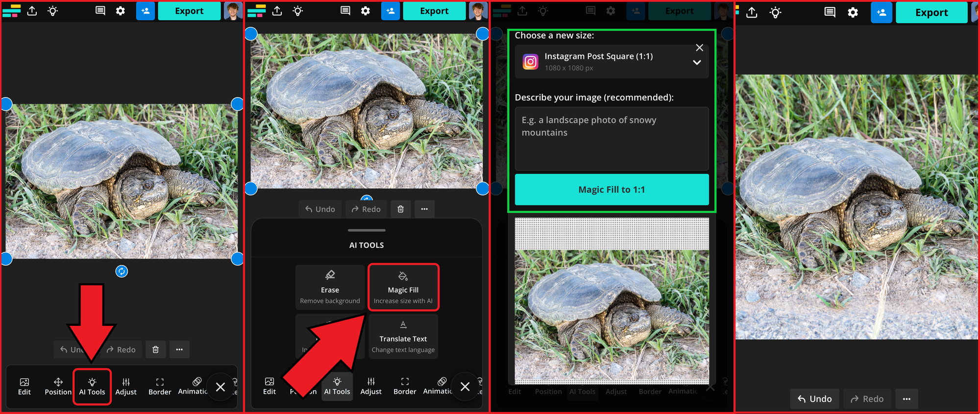Open ellipsis menu on the fourth result screen
Screen dimensions: 980x414
click(x=906, y=399)
